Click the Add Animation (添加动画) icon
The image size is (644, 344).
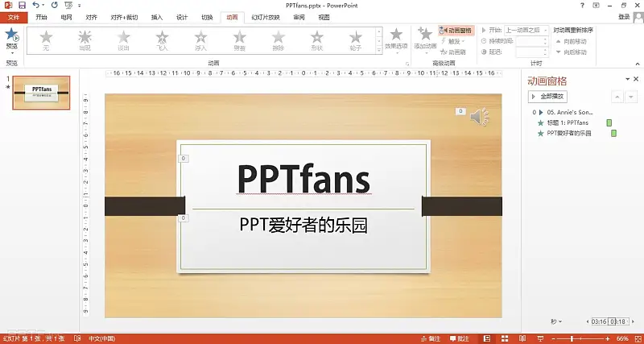pos(425,35)
